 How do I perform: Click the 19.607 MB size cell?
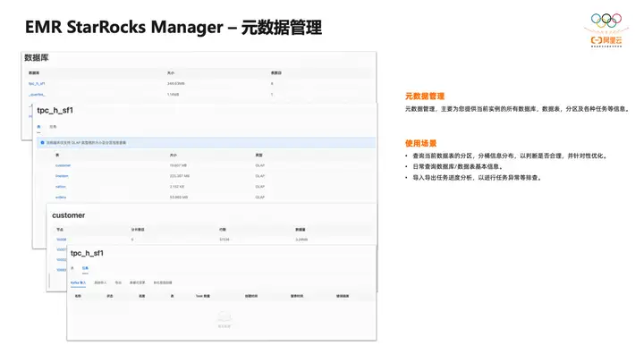click(x=178, y=165)
